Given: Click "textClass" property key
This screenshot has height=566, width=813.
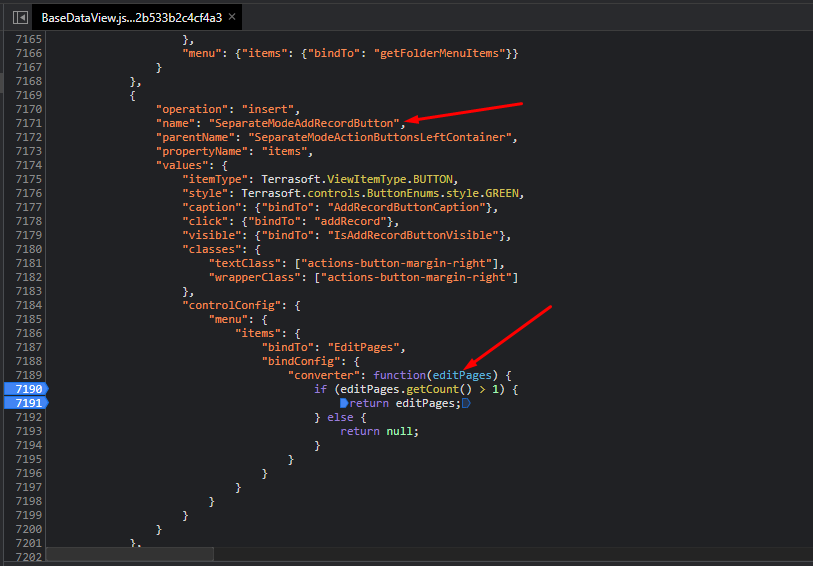Looking at the screenshot, I should pyautogui.click(x=245, y=263).
